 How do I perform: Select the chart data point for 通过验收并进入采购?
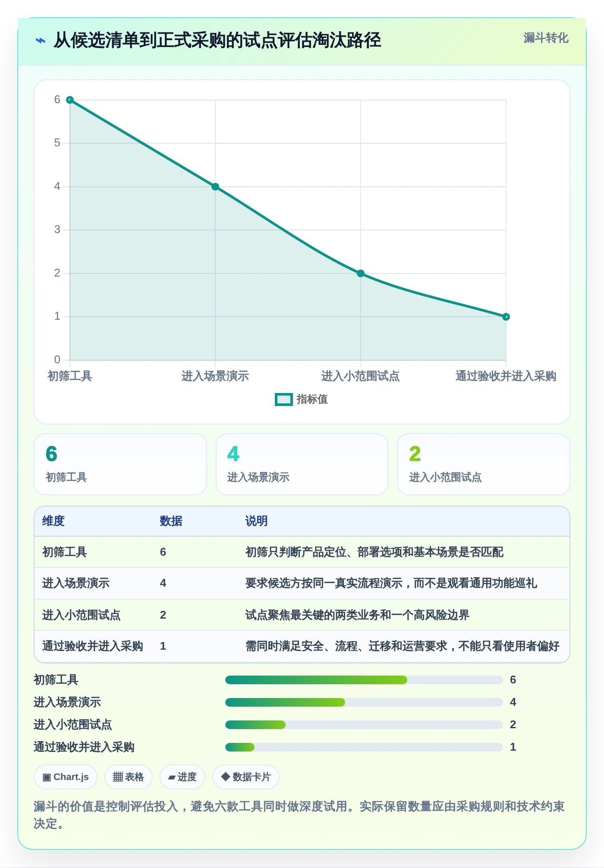[506, 317]
